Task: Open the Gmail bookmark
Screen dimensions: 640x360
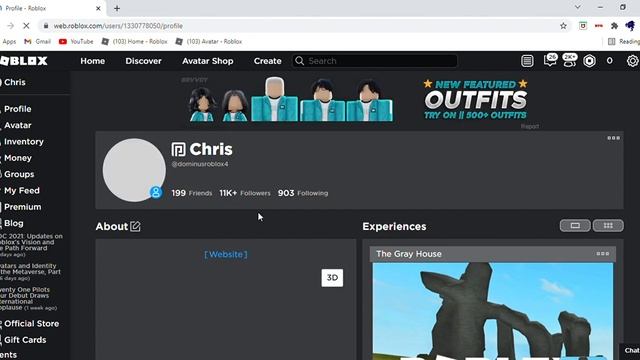Action: click(x=38, y=41)
